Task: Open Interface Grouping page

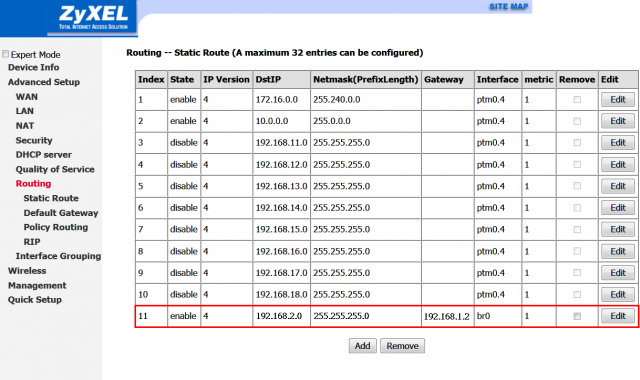Action: pos(58,256)
